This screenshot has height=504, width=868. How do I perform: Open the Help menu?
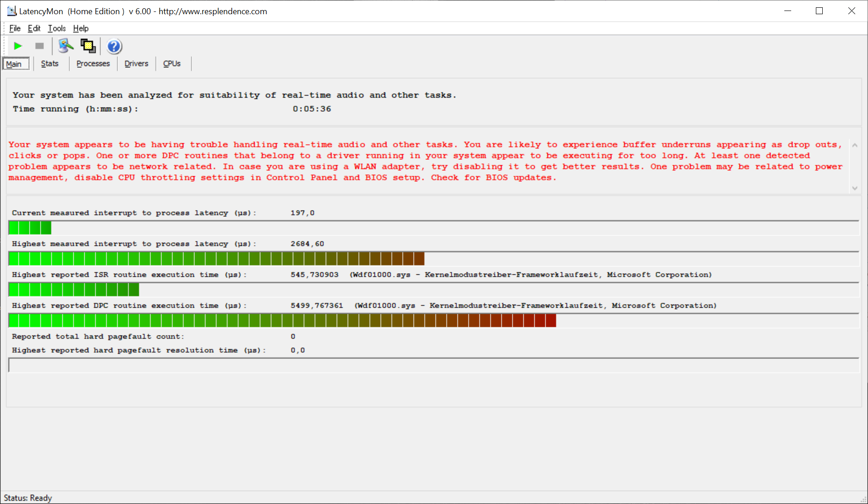tap(81, 28)
